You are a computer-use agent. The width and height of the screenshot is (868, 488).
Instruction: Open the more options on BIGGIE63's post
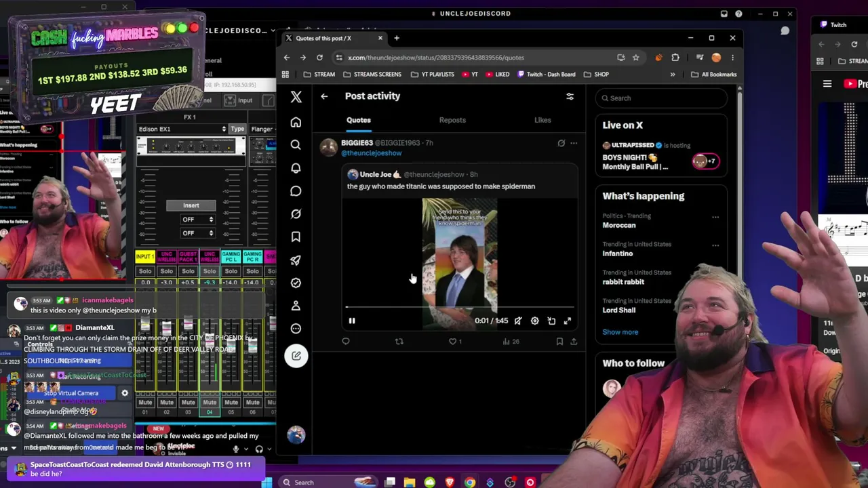pos(574,143)
